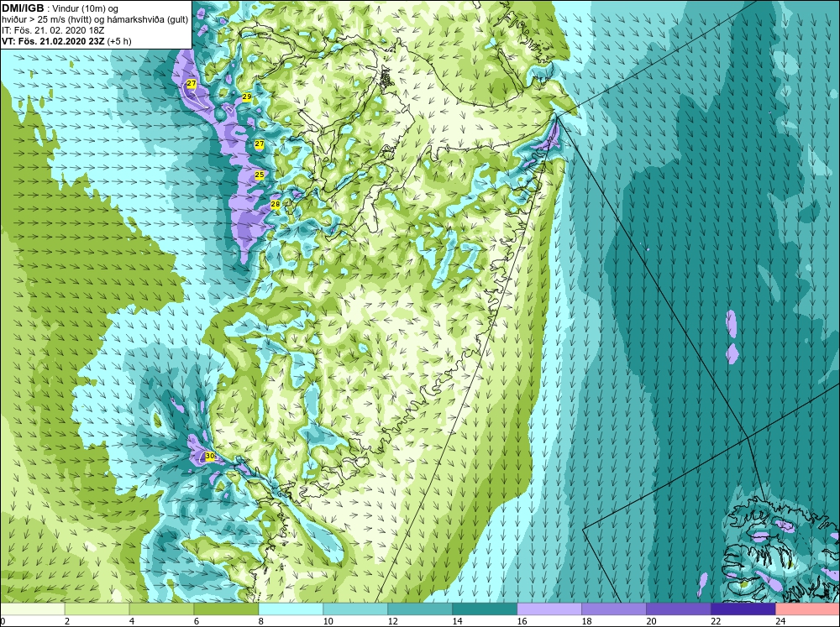Click the legend scale number 24
Image resolution: width=840 pixels, height=627 pixels.
pyautogui.click(x=780, y=621)
